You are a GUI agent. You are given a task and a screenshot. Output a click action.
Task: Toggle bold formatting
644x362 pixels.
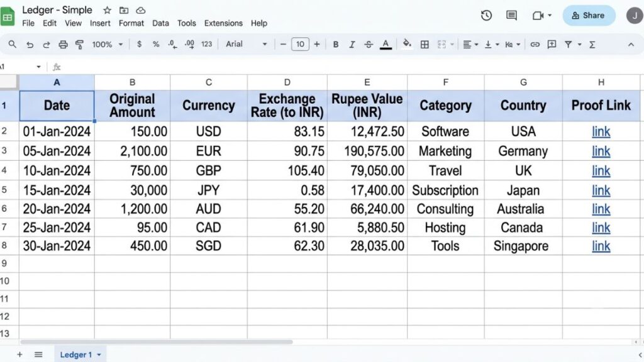tap(336, 45)
